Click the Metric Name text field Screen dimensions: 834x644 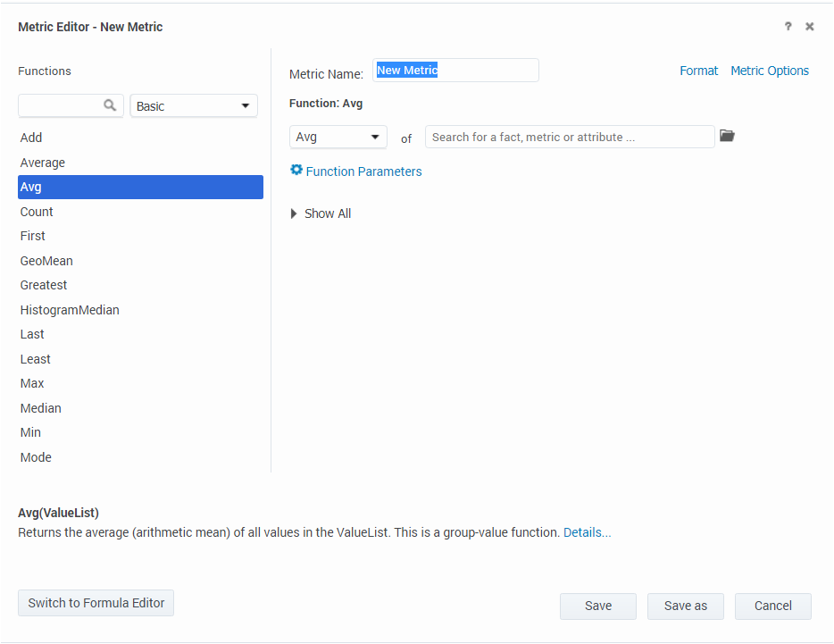[455, 71]
